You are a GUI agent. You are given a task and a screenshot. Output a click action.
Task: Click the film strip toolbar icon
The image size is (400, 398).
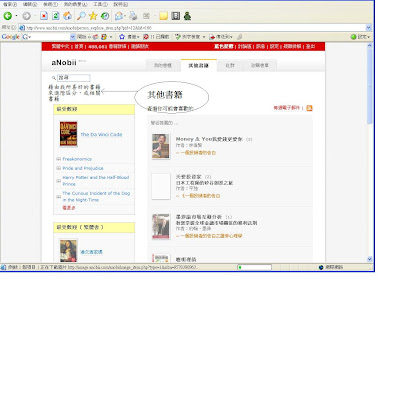click(x=176, y=16)
